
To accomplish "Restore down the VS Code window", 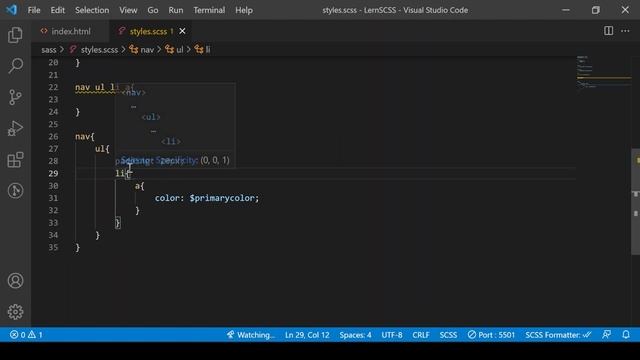I will click(x=596, y=10).
